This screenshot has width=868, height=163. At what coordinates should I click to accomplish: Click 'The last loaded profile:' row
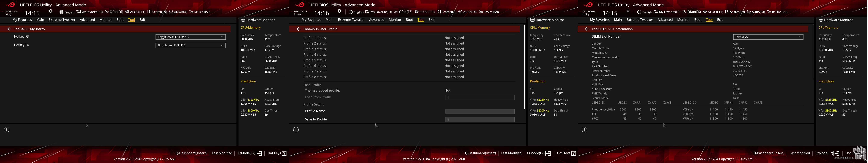pos(409,90)
